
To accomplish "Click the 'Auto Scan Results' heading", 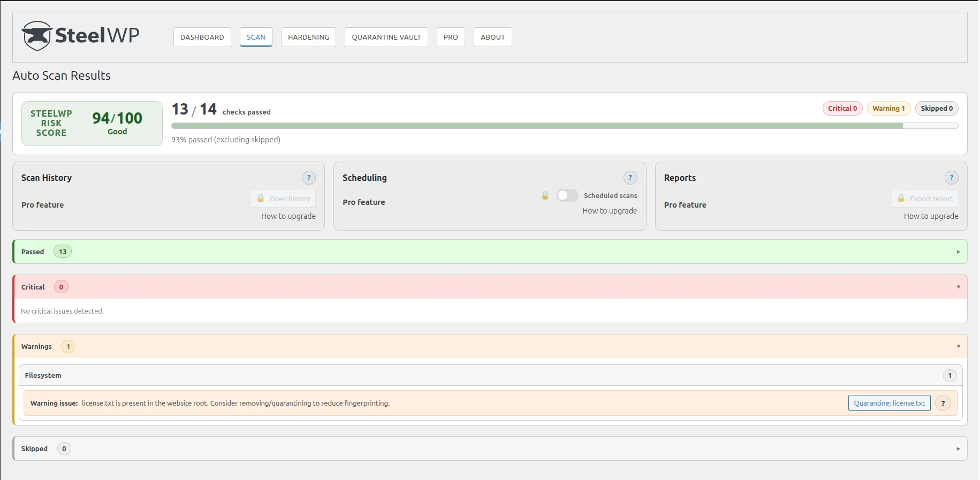I will tap(62, 75).
